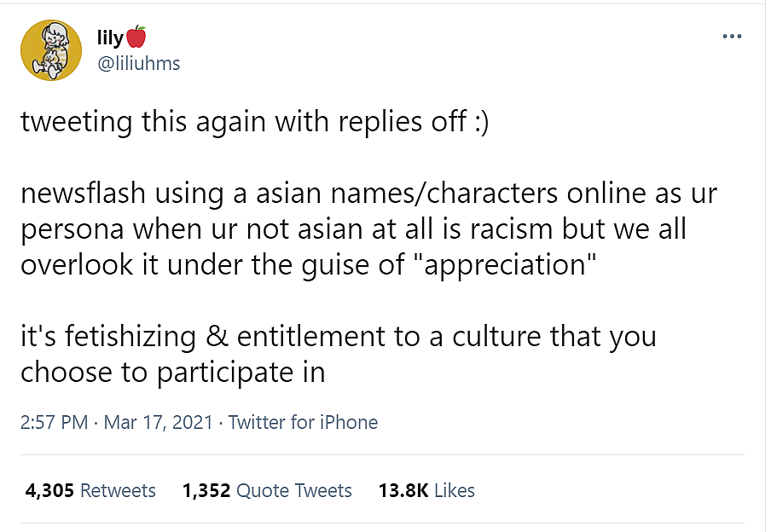771x532 pixels.
Task: View the 4,305 Retweets list
Action: (90, 490)
